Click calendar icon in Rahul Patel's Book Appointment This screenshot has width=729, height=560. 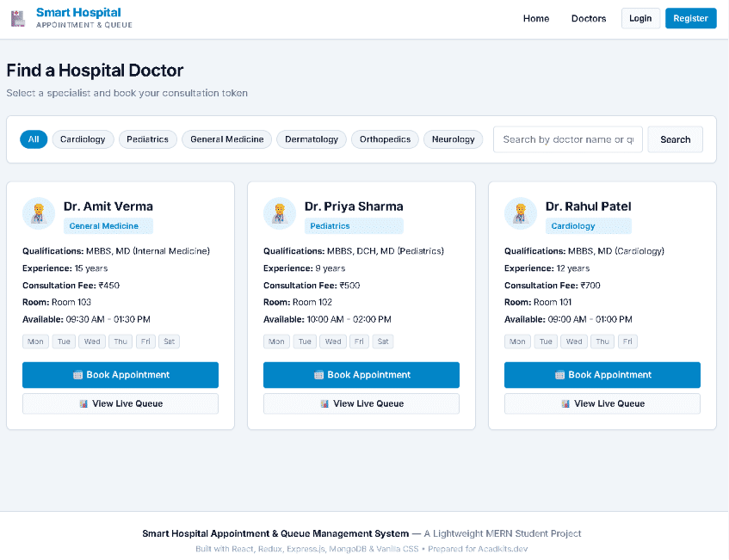[559, 375]
